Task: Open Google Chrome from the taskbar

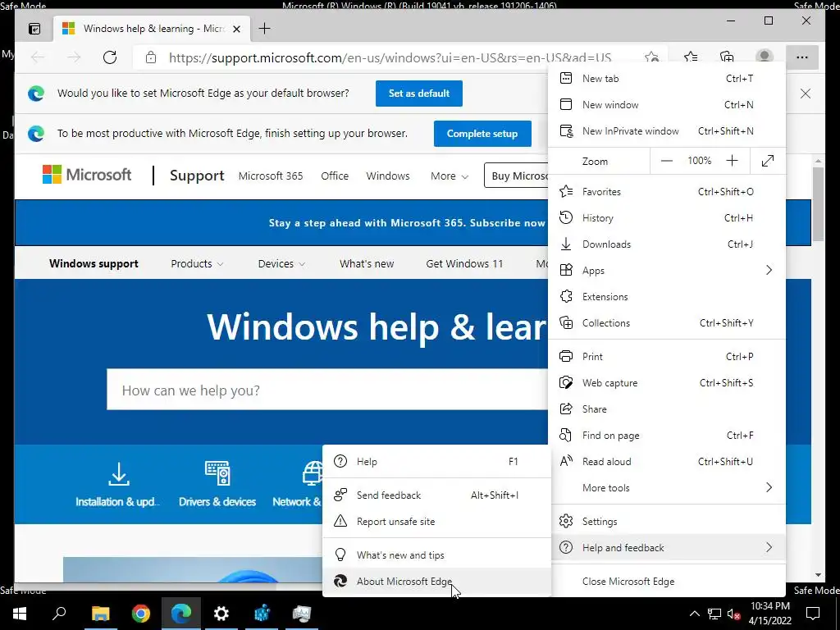Action: [x=141, y=613]
